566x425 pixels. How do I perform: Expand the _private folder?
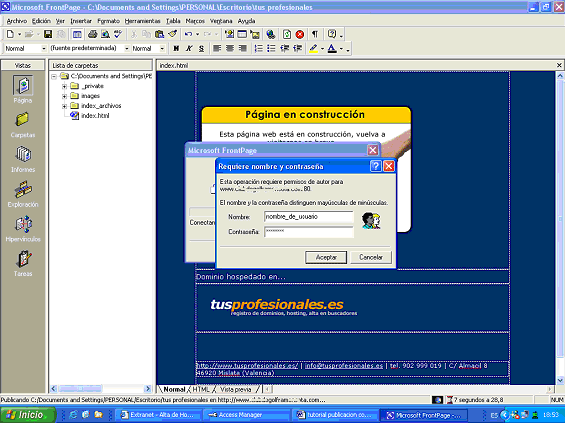[x=64, y=86]
